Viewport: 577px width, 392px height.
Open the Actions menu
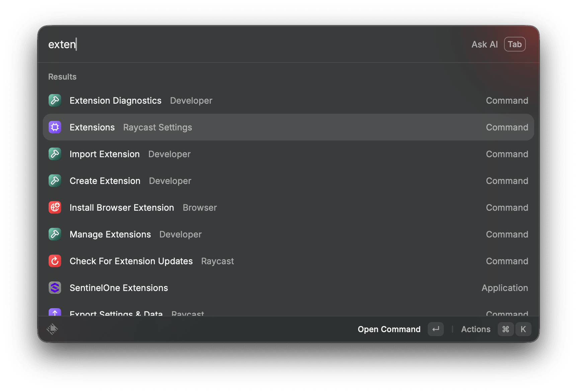(x=476, y=329)
